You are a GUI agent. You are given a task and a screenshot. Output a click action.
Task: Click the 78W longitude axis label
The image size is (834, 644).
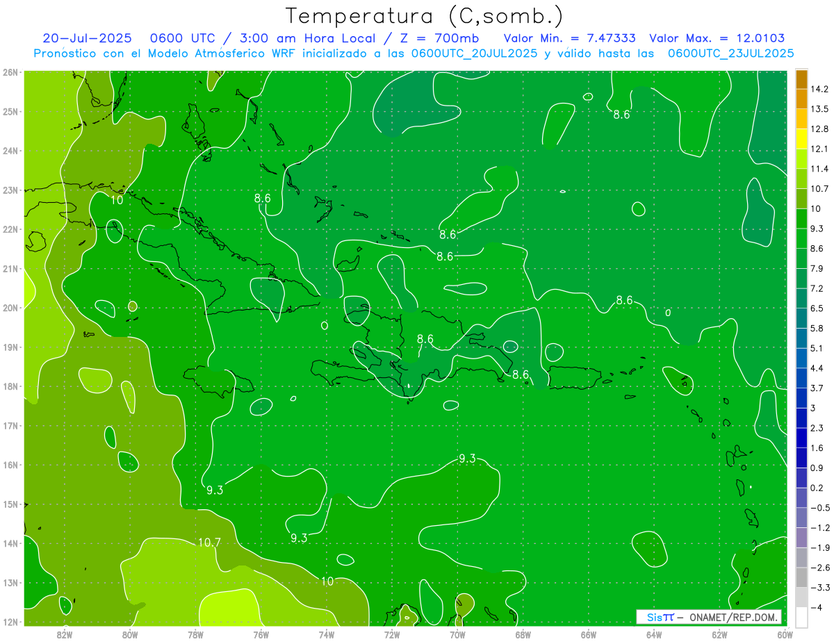coord(195,634)
